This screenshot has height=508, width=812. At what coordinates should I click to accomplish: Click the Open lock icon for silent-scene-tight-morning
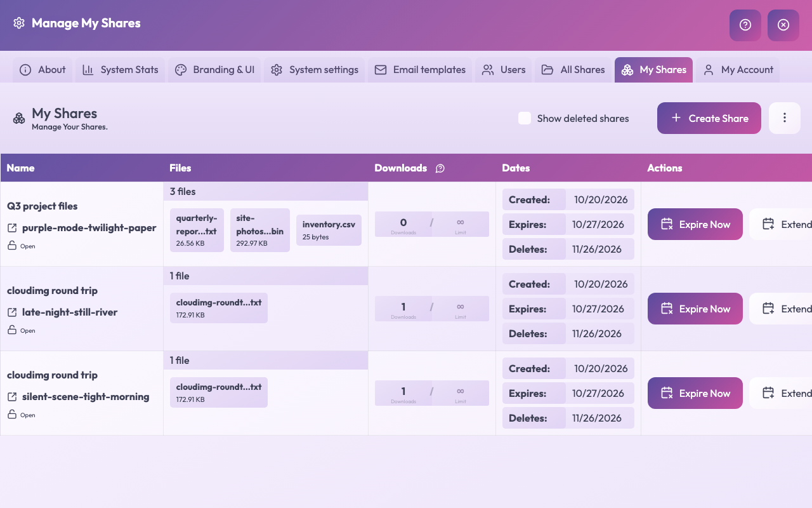coord(12,415)
